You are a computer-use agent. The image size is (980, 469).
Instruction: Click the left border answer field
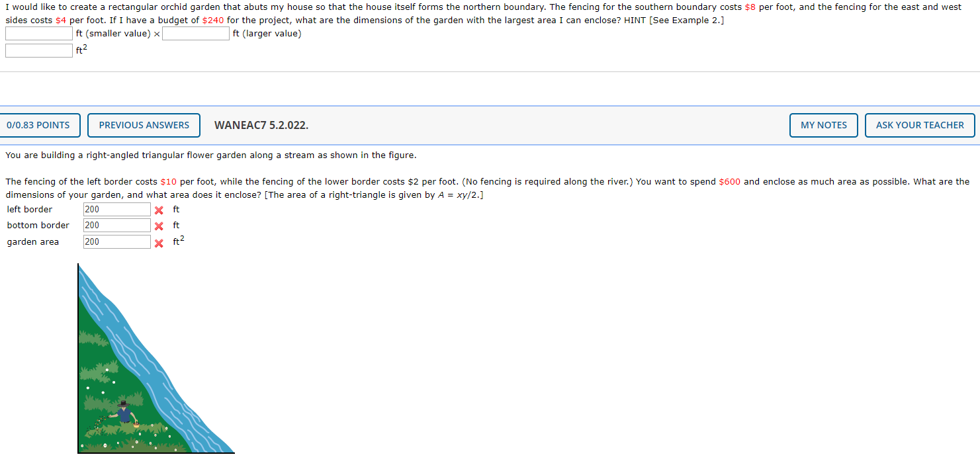(117, 210)
